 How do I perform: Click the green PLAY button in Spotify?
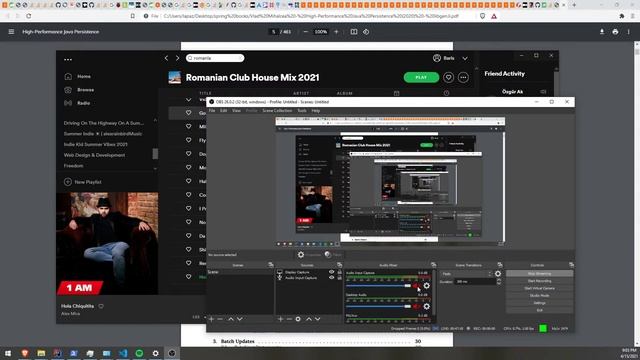[x=421, y=77]
